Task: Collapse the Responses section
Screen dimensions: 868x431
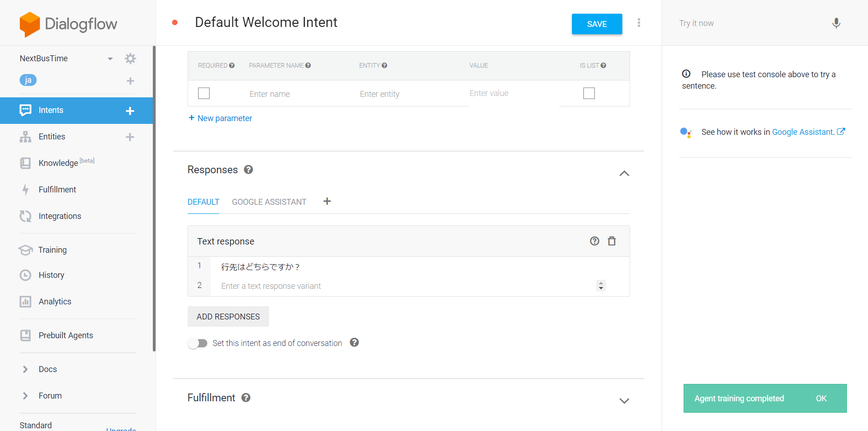Action: [624, 173]
